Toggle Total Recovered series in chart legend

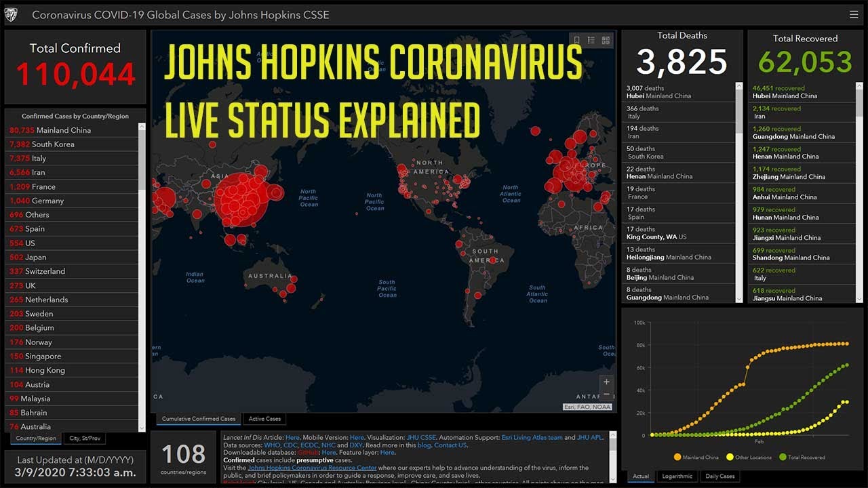pos(802,457)
